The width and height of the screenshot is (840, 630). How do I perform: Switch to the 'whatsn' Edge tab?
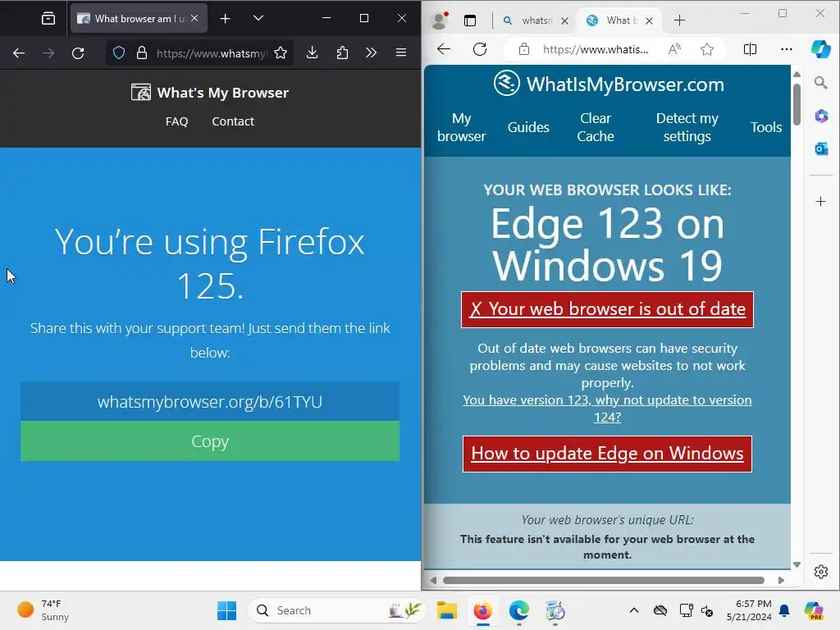(535, 21)
